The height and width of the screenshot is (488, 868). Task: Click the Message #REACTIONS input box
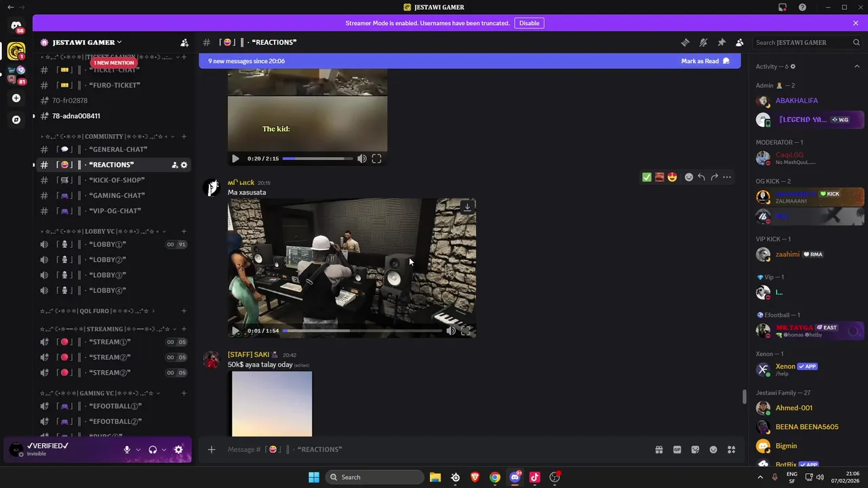click(x=434, y=449)
